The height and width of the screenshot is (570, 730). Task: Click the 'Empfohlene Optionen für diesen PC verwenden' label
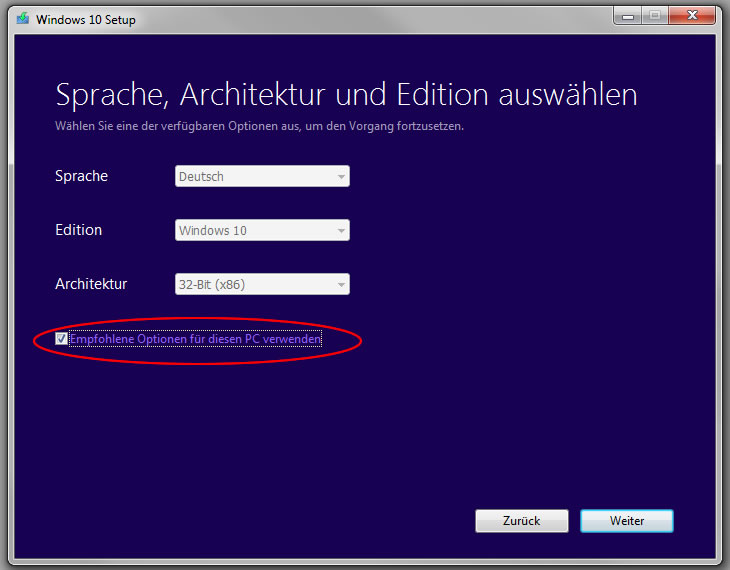[195, 340]
